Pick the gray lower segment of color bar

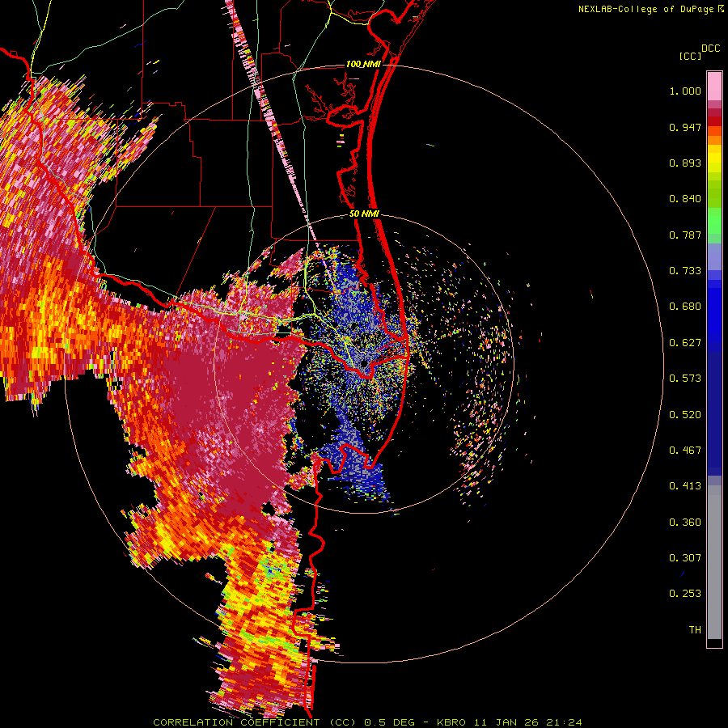[x=714, y=562]
